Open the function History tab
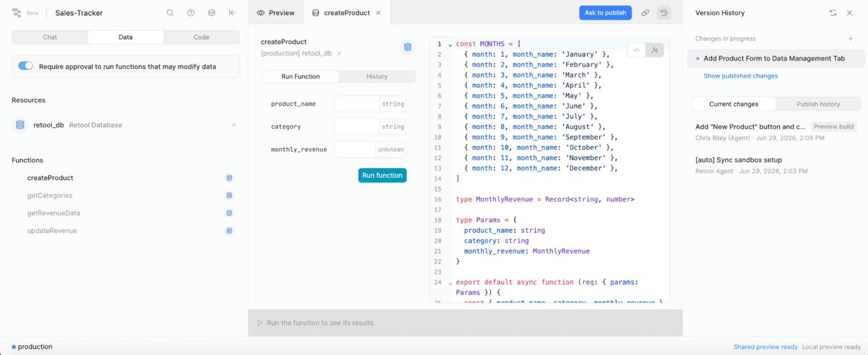The width and height of the screenshot is (868, 355). coord(377,77)
